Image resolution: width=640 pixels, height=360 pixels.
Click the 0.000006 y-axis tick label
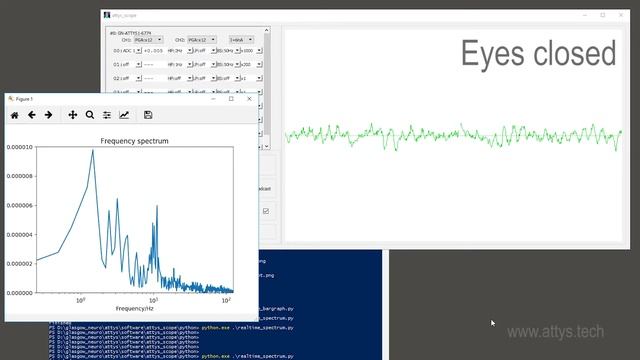(x=20, y=205)
